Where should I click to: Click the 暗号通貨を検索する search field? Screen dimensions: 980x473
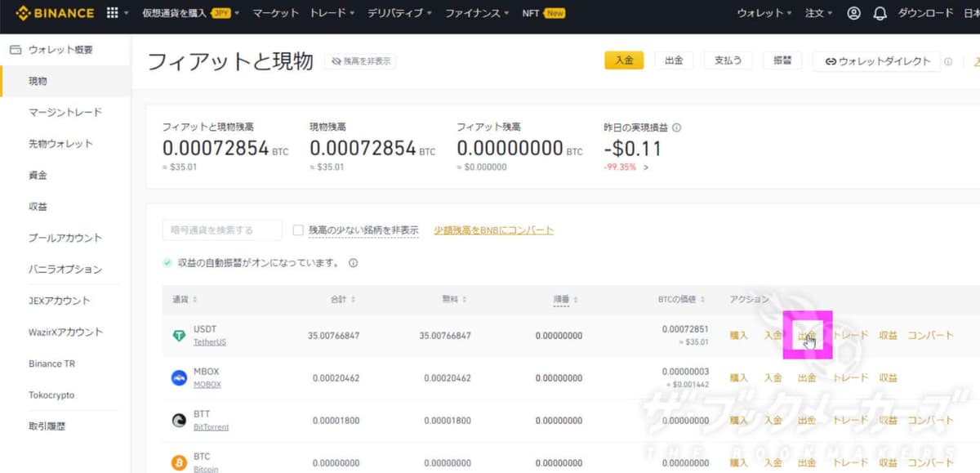(x=222, y=230)
